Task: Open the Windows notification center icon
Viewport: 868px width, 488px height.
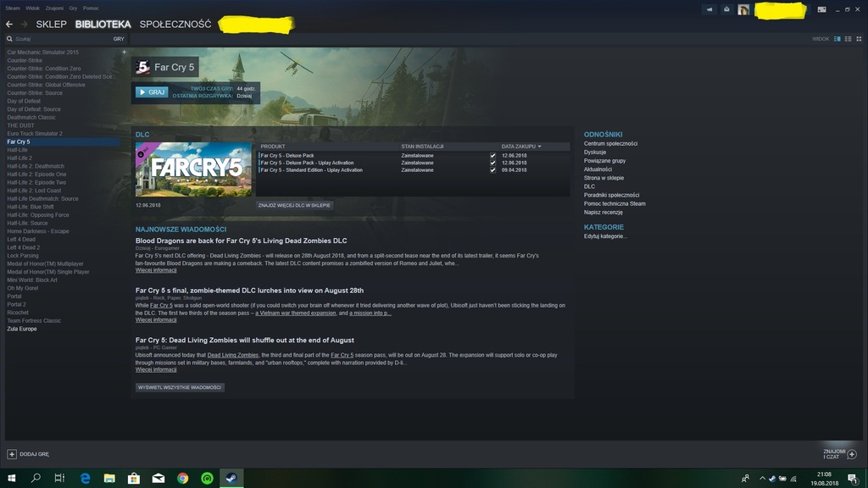Action: pos(853,479)
